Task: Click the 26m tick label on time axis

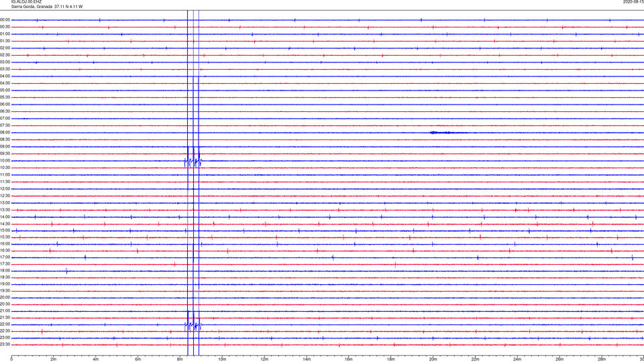Action: point(559,359)
